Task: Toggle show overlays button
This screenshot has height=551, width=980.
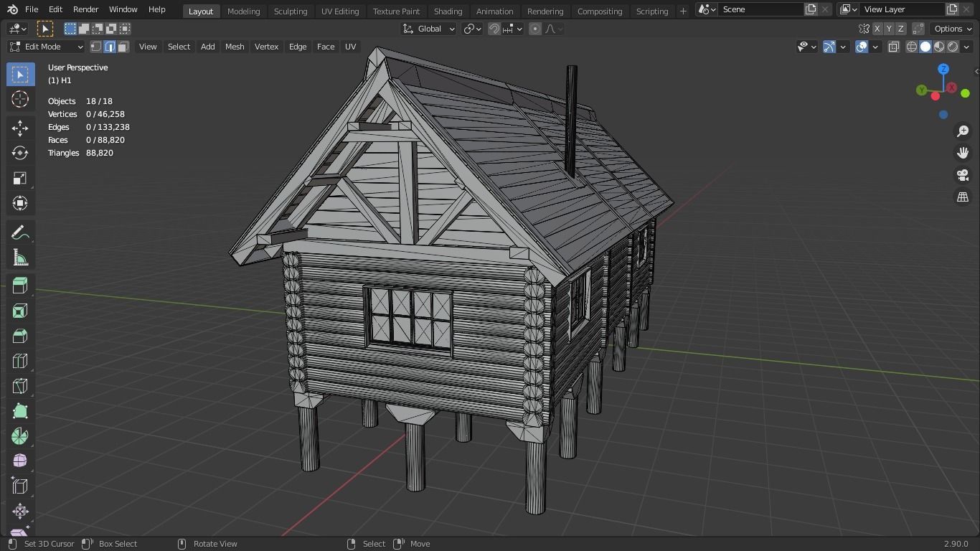Action: pos(862,47)
